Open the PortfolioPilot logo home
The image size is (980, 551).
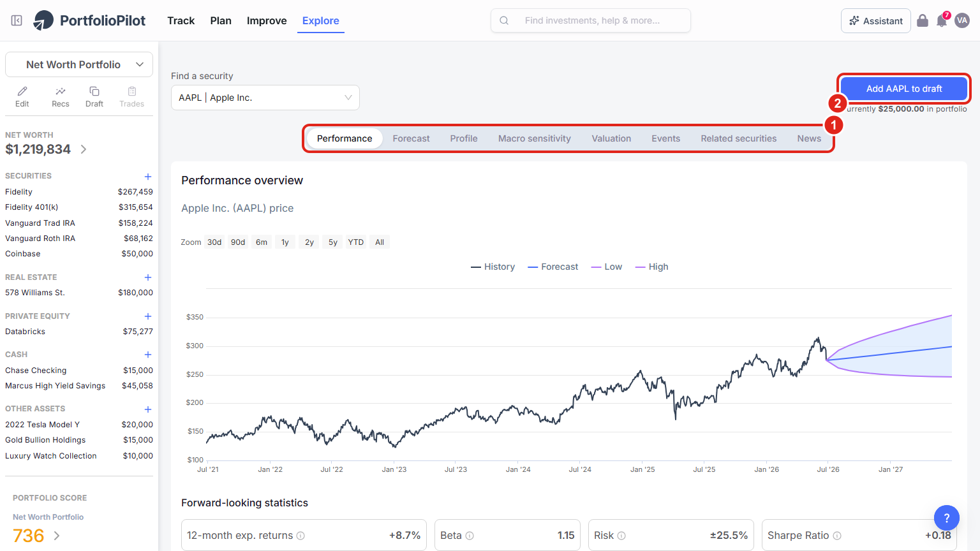[x=89, y=20]
